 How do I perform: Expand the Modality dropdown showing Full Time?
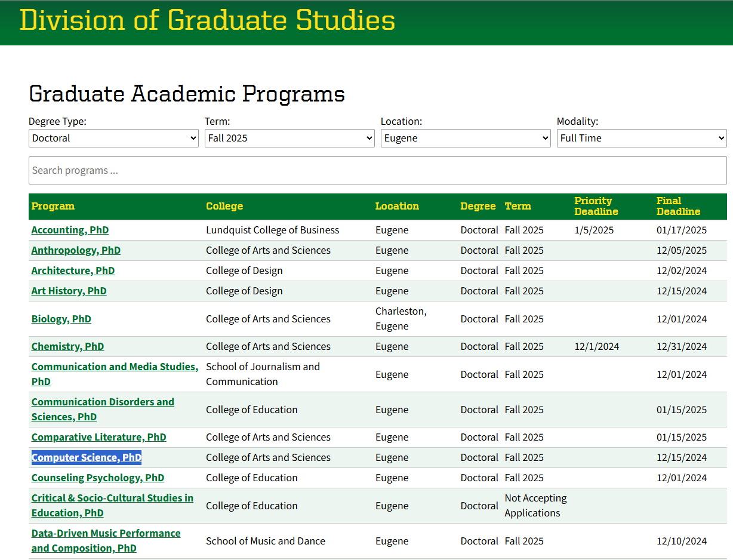point(642,138)
